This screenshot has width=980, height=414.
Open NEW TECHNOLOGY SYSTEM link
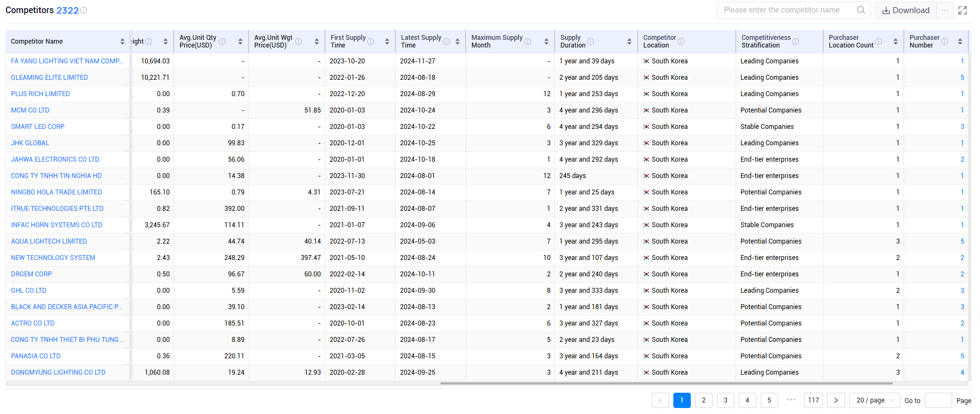[53, 258]
